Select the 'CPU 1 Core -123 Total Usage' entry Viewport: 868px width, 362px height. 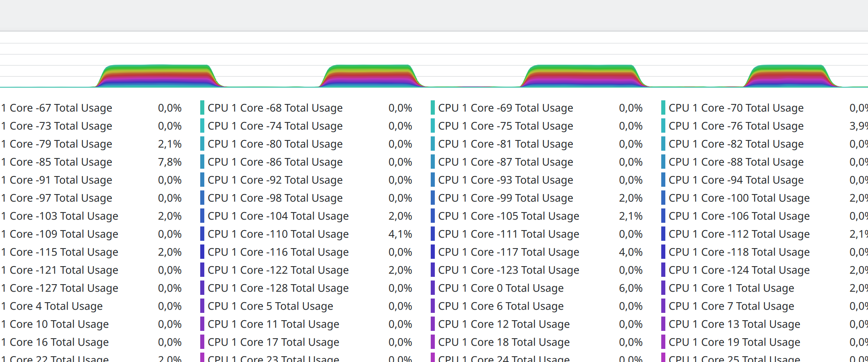click(509, 270)
